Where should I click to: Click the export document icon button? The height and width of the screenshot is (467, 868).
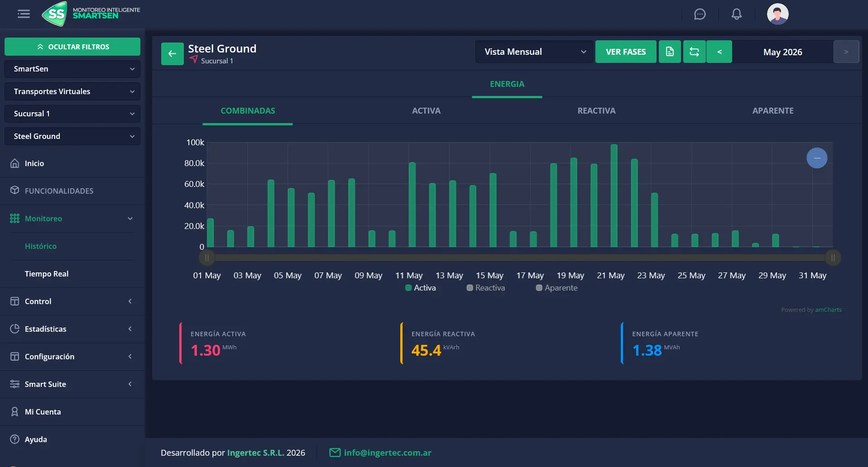pos(670,52)
